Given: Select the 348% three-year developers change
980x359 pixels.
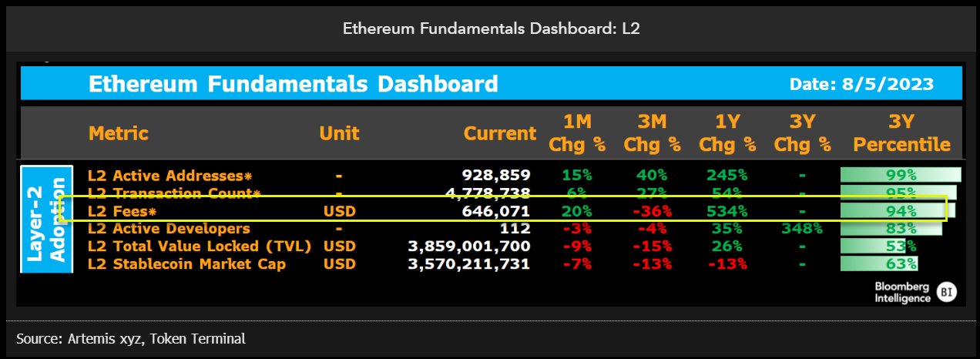Looking at the screenshot, I should pyautogui.click(x=802, y=229).
